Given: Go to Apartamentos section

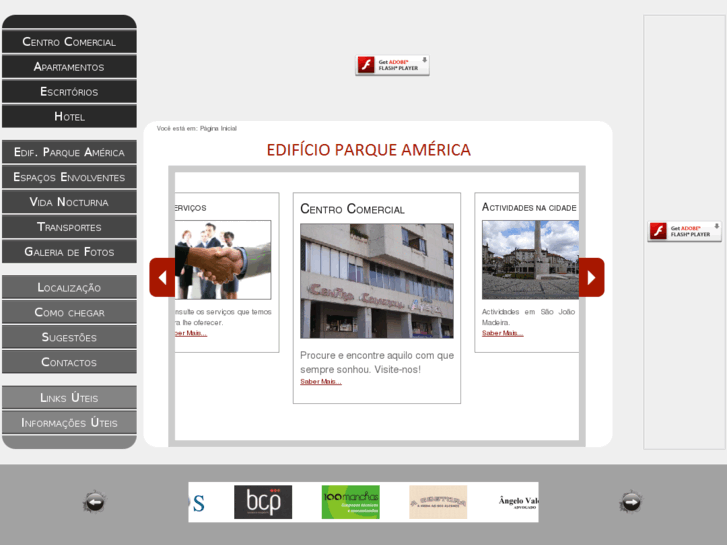Looking at the screenshot, I should coord(69,67).
